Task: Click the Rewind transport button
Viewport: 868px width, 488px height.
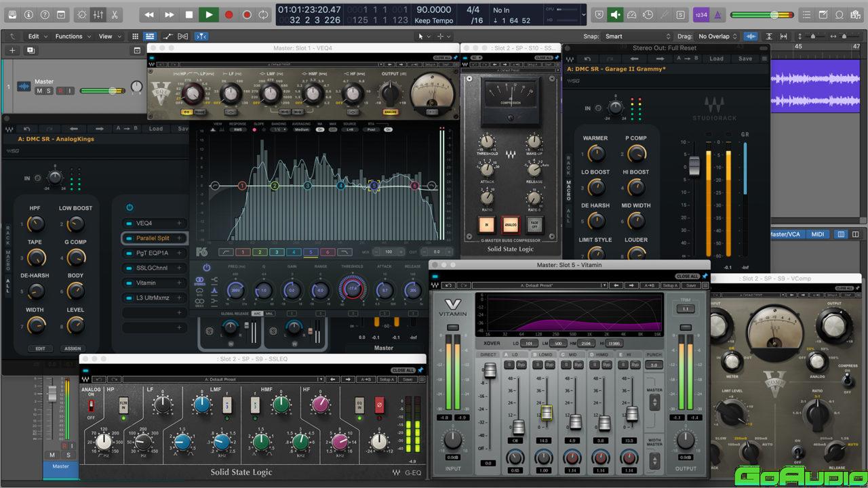Action: pos(149,14)
